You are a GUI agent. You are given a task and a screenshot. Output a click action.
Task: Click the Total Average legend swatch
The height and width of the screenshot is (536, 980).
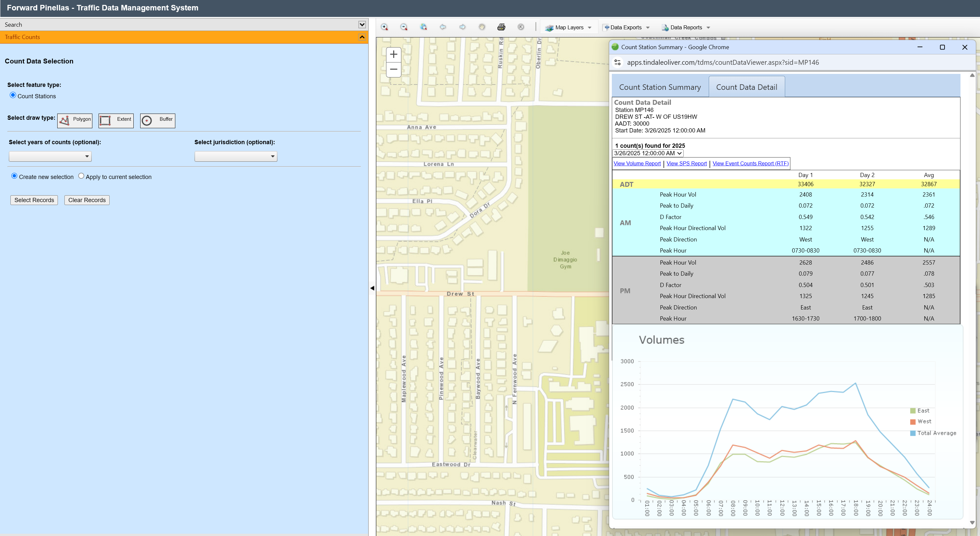tap(913, 433)
